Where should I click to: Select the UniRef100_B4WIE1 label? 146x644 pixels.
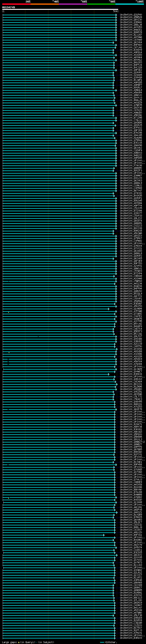[131, 30]
